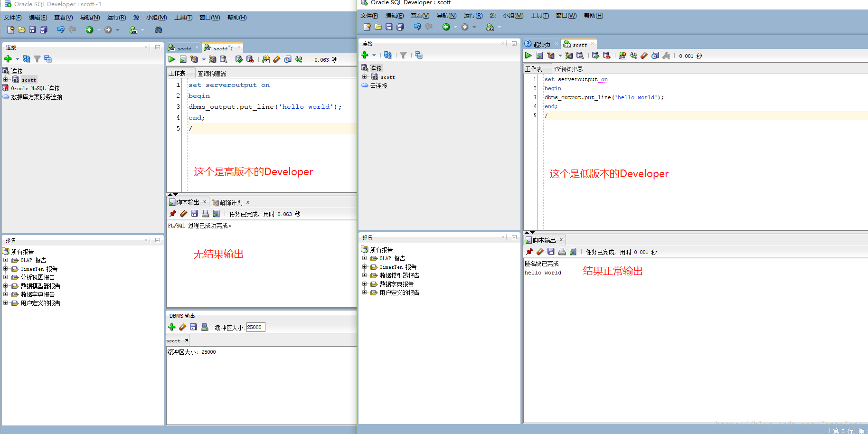868x434 pixels.
Task: Open SQL worksheet dropdown arrow in right window toolbar
Action: pyautogui.click(x=499, y=27)
